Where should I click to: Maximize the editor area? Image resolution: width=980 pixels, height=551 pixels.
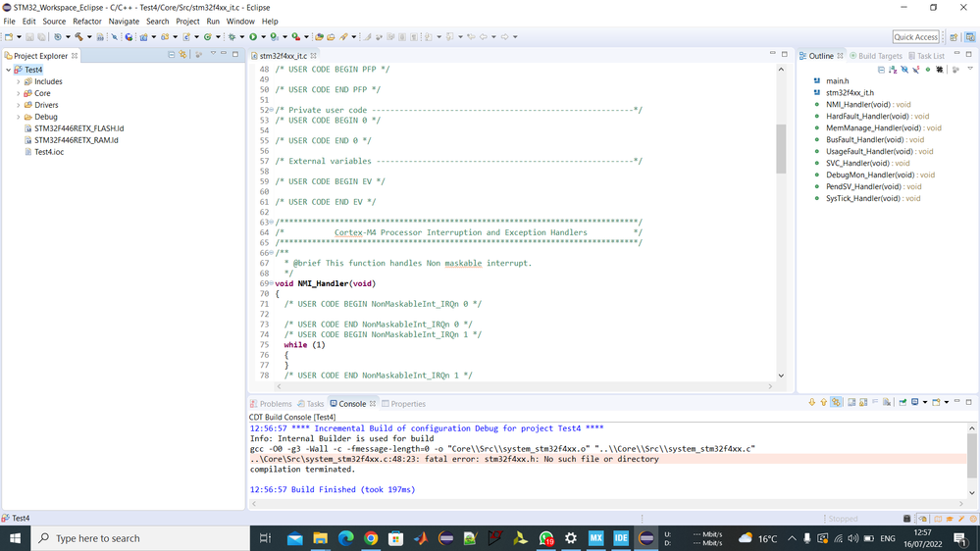[785, 54]
